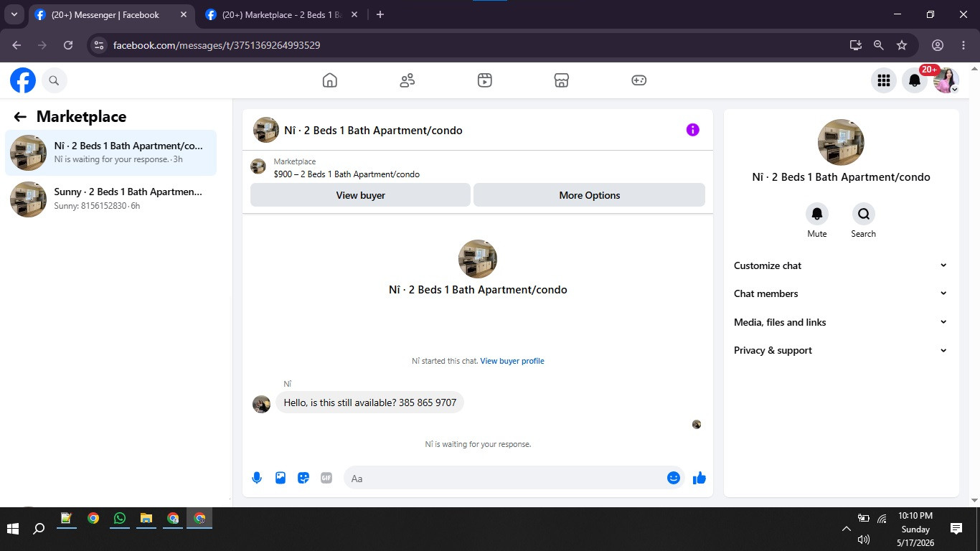Viewport: 980px width, 551px height.
Task: Select the message "Hello, is this still available?"
Action: coord(370,402)
